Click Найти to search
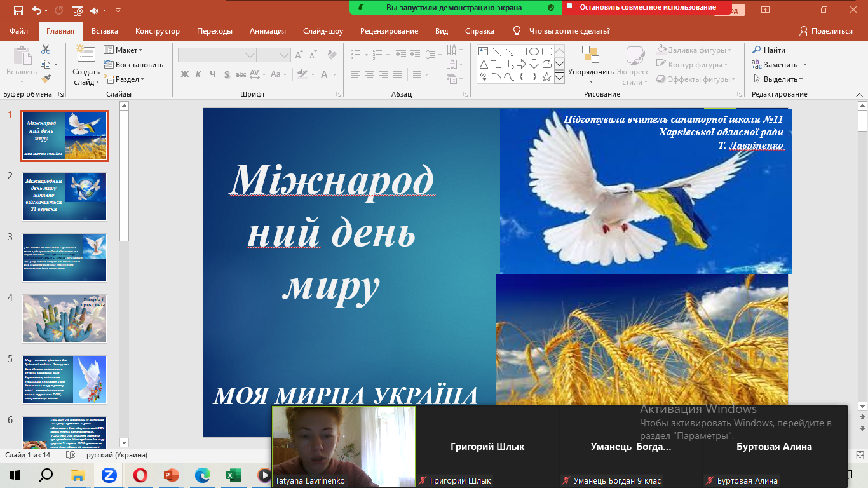 [769, 50]
